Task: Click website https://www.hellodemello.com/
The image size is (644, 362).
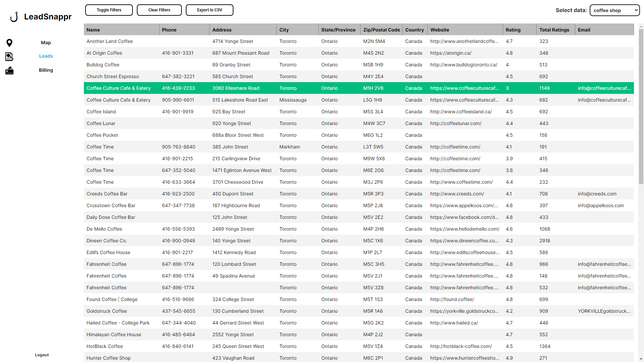Action: coord(465,229)
